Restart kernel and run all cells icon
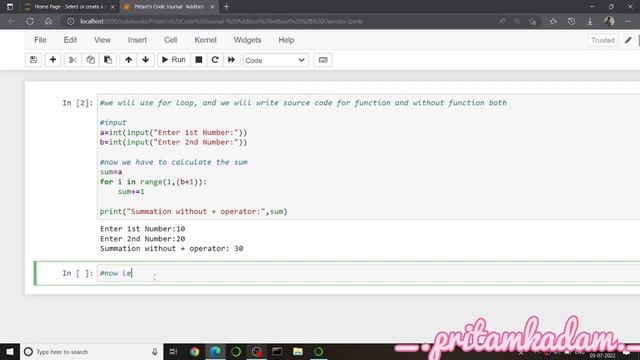640x360 pixels. tap(231, 60)
